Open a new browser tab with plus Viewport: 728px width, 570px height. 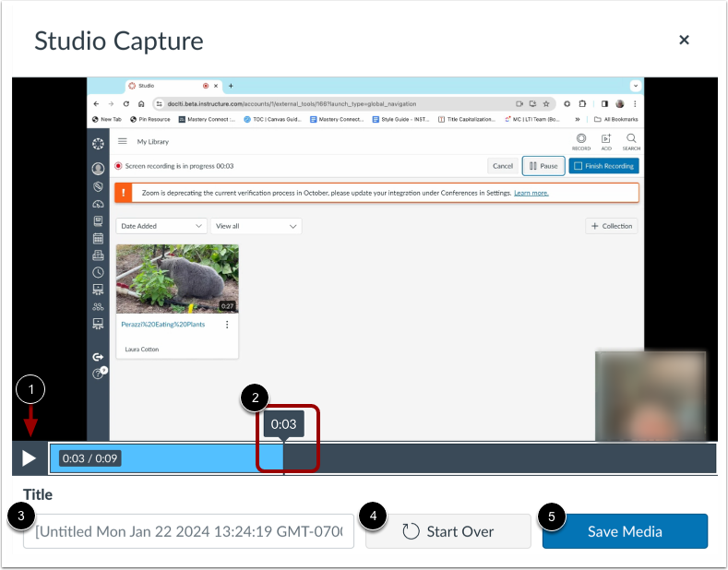[x=231, y=86]
